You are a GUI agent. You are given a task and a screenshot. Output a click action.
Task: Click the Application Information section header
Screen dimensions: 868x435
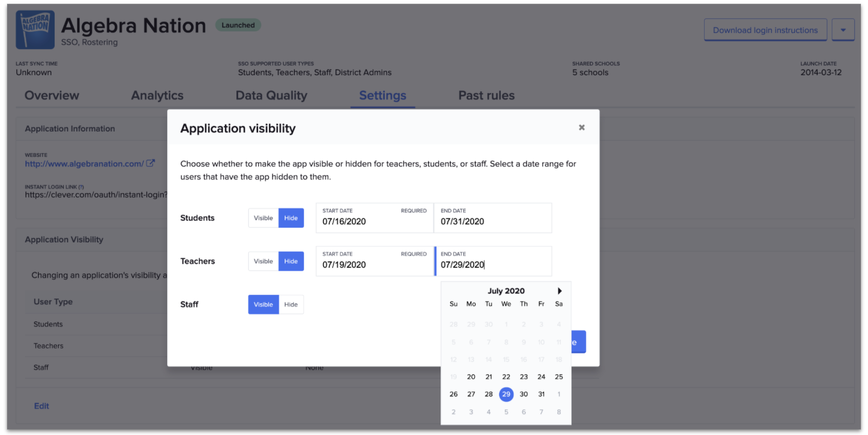click(x=70, y=129)
